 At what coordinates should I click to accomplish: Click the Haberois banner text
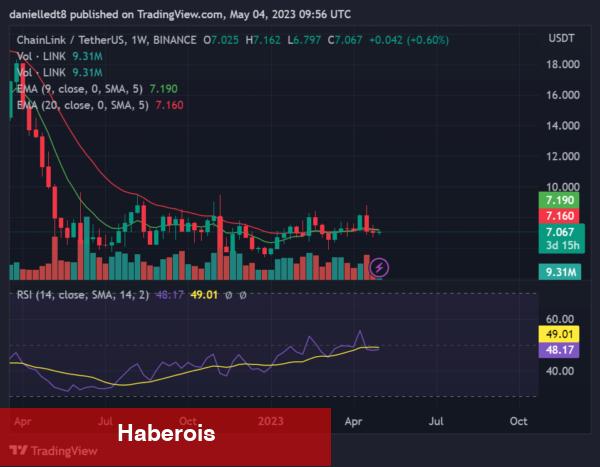pos(166,433)
